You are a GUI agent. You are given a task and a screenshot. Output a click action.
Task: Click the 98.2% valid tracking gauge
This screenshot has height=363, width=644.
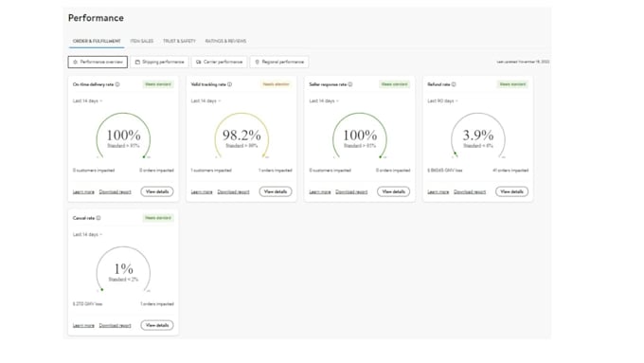[241, 136]
